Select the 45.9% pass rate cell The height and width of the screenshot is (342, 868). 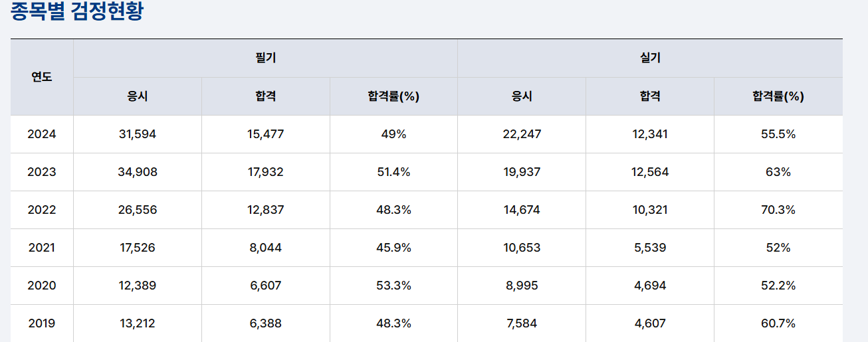pyautogui.click(x=393, y=248)
